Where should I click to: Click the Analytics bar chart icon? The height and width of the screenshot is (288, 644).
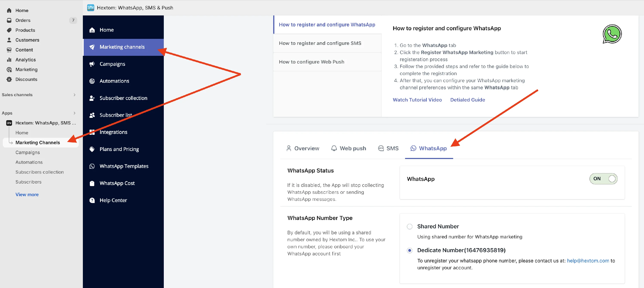pos(9,59)
